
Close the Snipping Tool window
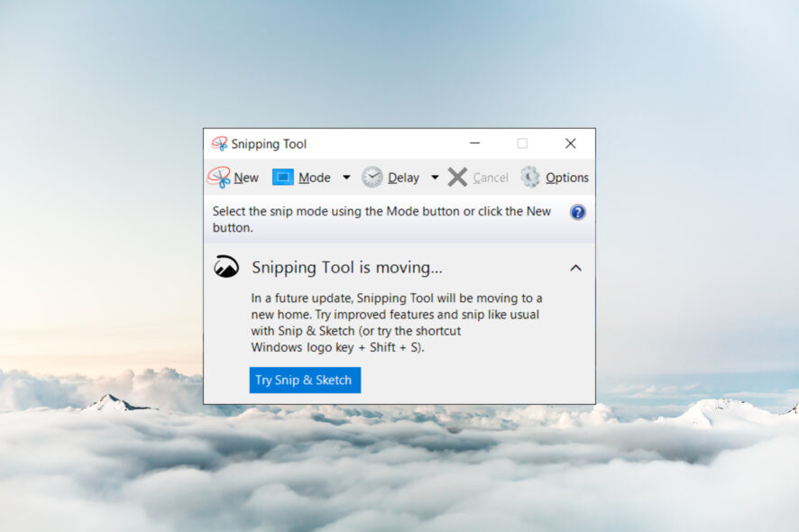[571, 143]
